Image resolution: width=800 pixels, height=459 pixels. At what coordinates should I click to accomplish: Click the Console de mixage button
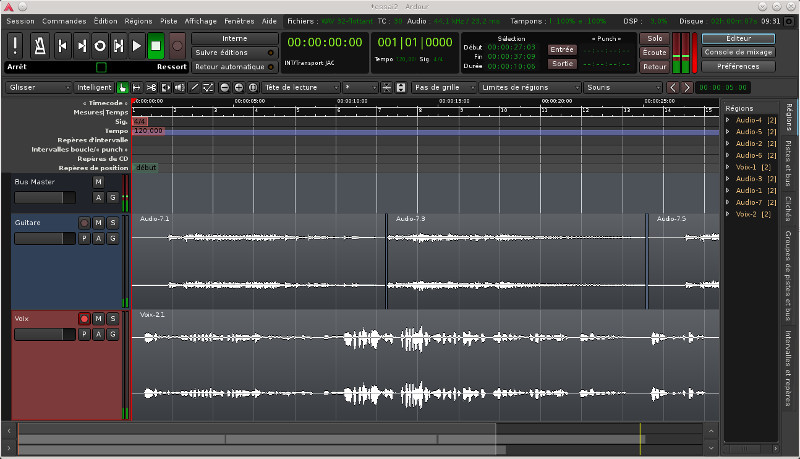point(738,52)
